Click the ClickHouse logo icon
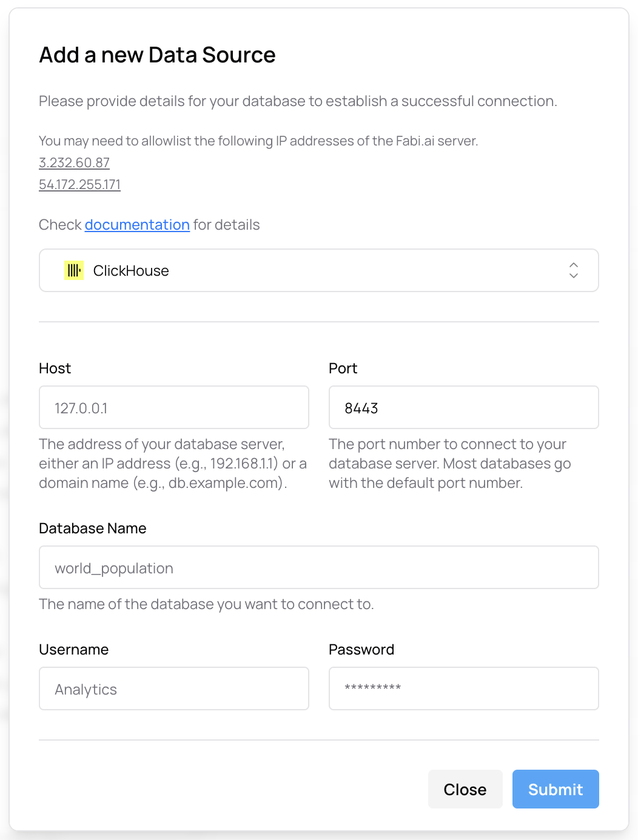The width and height of the screenshot is (638, 840). (73, 270)
